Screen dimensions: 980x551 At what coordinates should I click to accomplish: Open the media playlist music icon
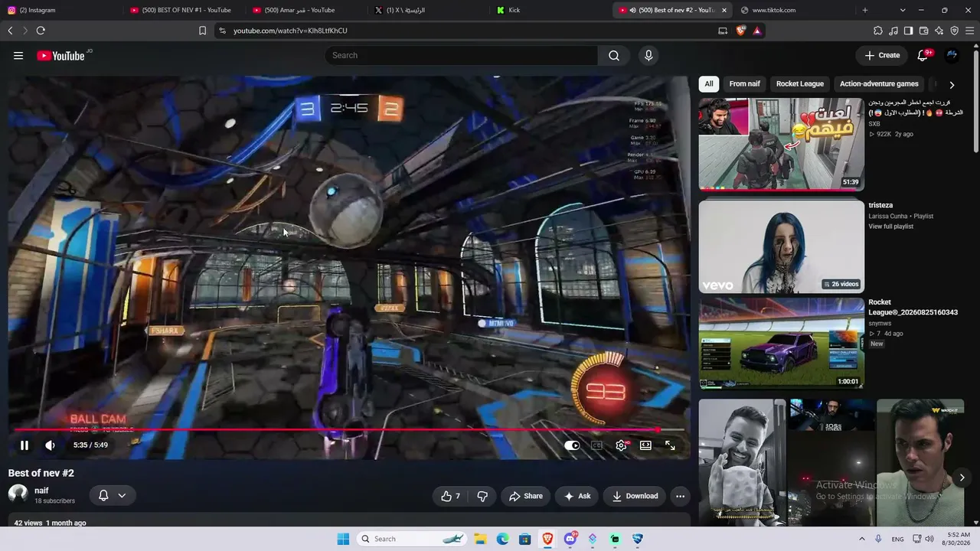[x=893, y=31]
